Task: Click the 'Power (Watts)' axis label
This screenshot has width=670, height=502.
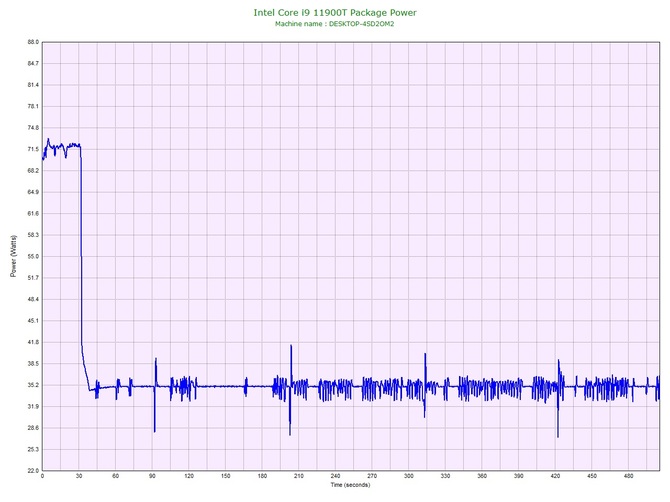Action: [x=13, y=256]
